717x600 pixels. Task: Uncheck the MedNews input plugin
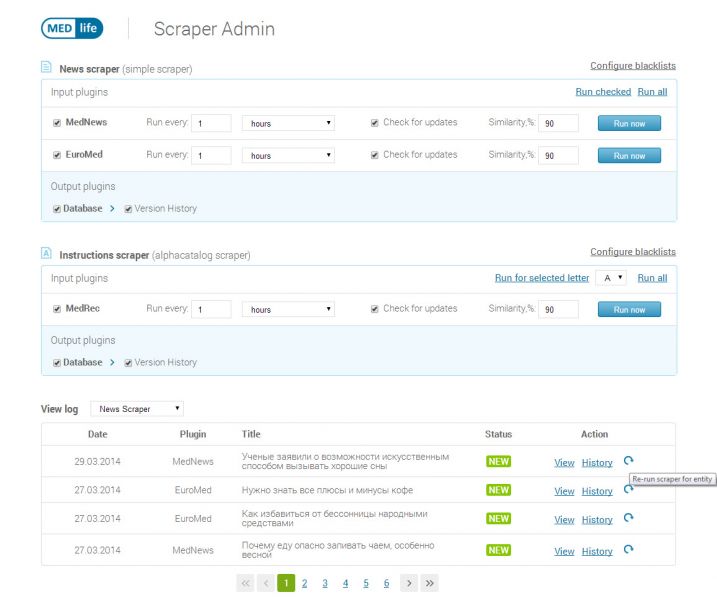tap(57, 123)
